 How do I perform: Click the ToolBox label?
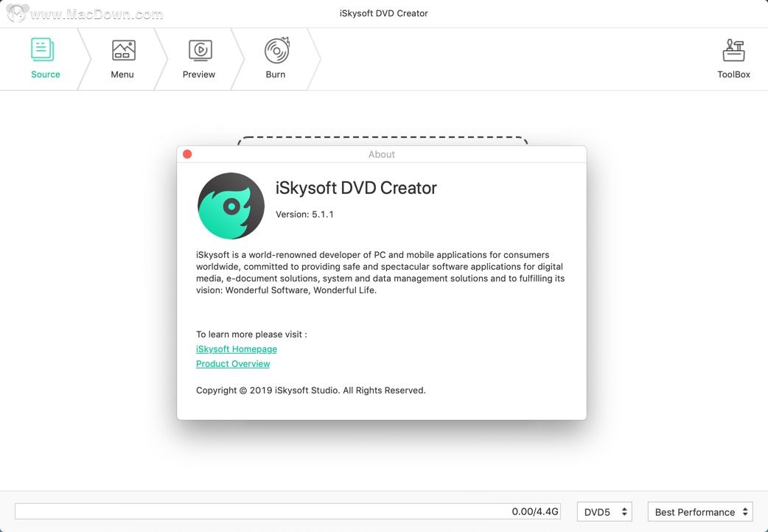pyautogui.click(x=733, y=74)
